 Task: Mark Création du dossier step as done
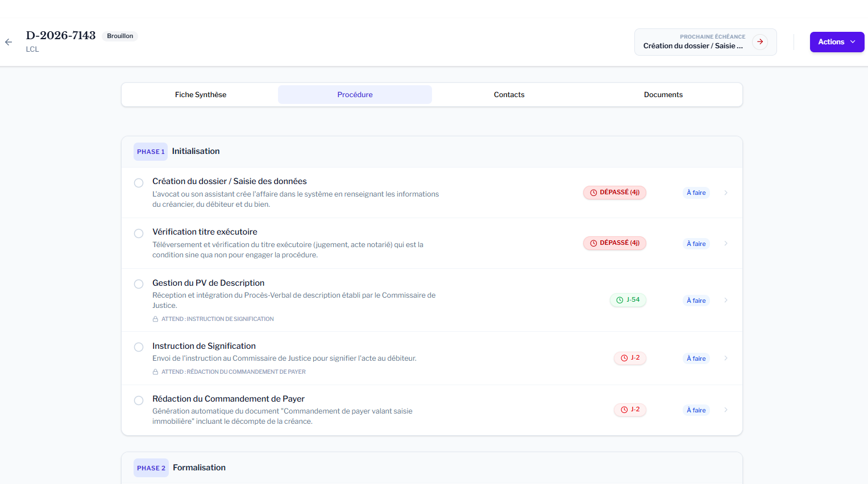pyautogui.click(x=139, y=183)
